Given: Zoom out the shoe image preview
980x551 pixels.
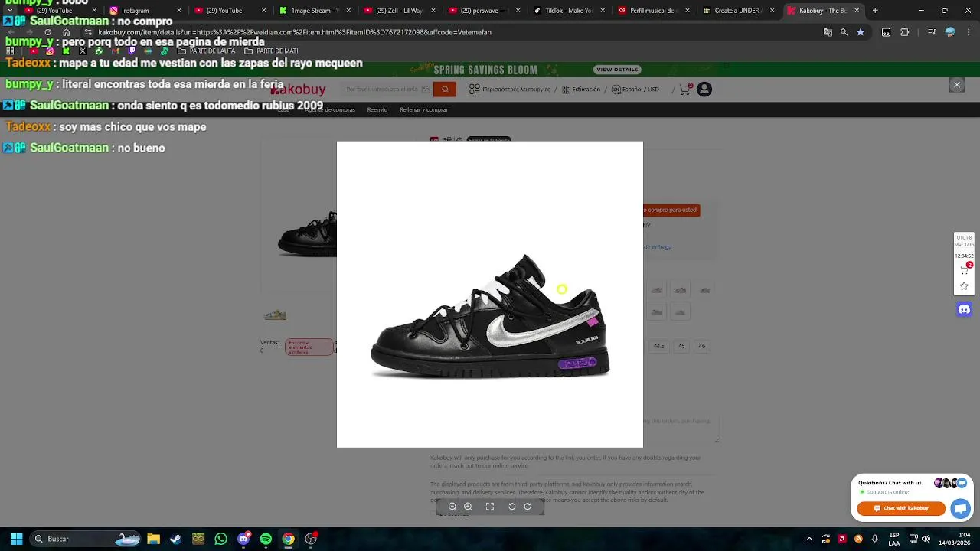Looking at the screenshot, I should pyautogui.click(x=452, y=507).
